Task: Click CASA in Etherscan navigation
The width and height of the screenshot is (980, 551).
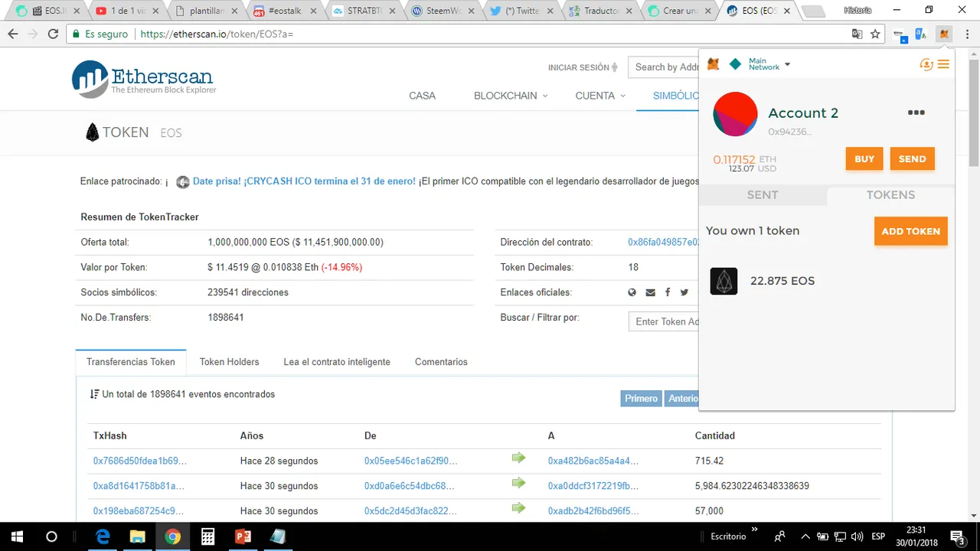Action: click(422, 96)
